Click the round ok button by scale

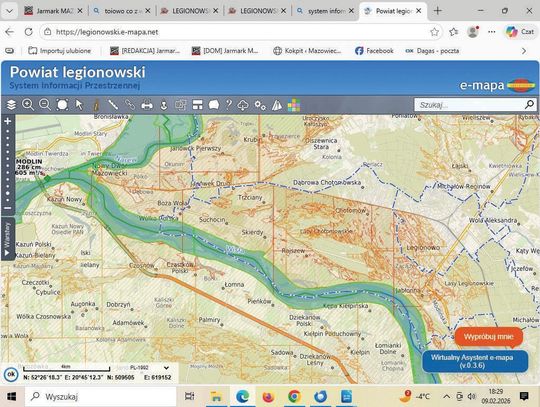(x=11, y=374)
